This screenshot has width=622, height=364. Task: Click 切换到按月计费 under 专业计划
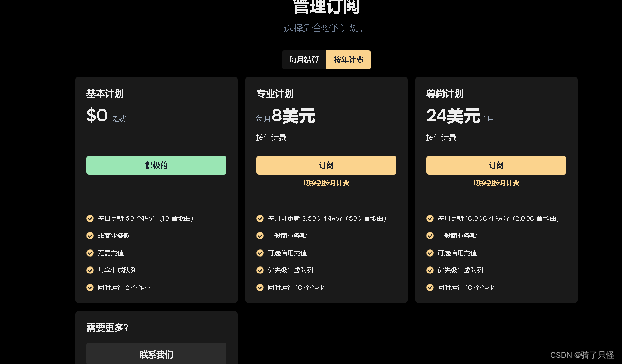point(326,183)
